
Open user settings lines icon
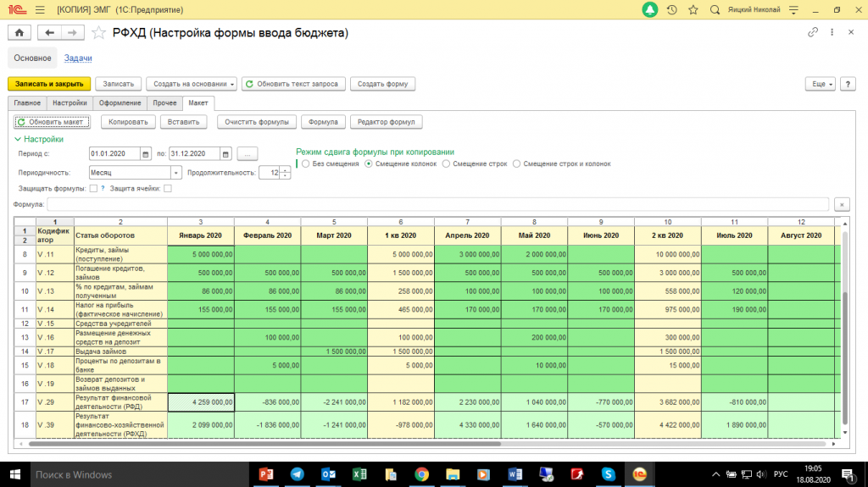point(793,10)
